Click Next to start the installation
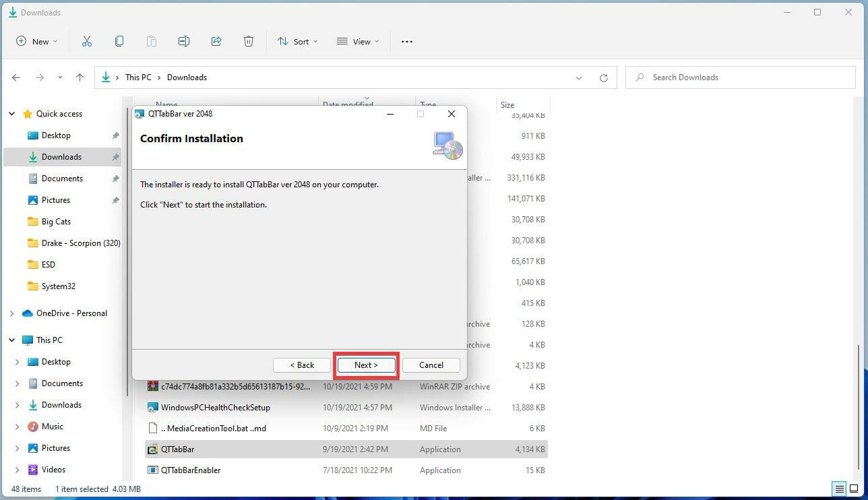The width and height of the screenshot is (868, 500). (366, 365)
